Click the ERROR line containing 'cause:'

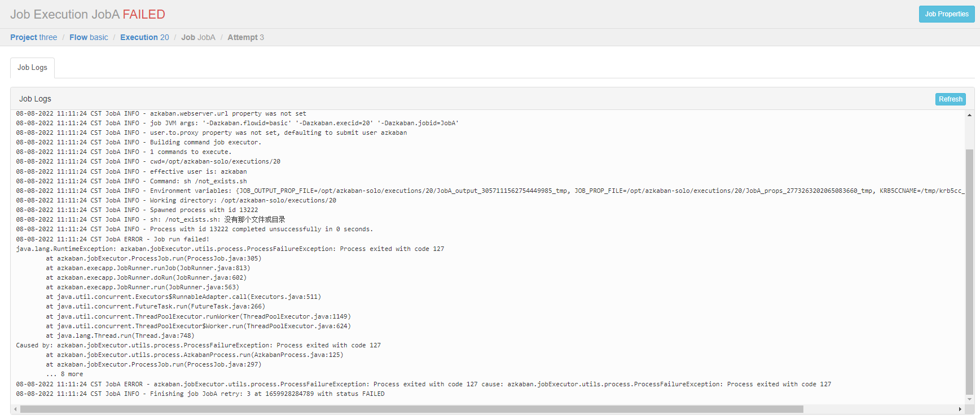click(424, 384)
